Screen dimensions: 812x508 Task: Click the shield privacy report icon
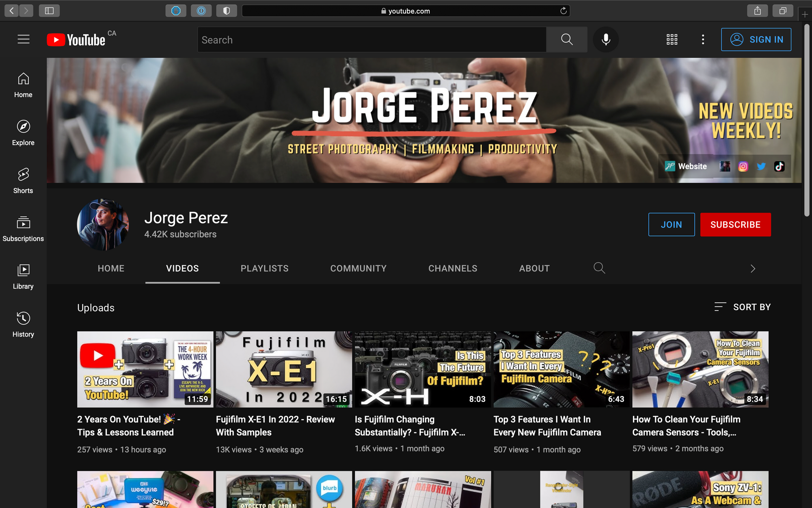click(x=227, y=11)
